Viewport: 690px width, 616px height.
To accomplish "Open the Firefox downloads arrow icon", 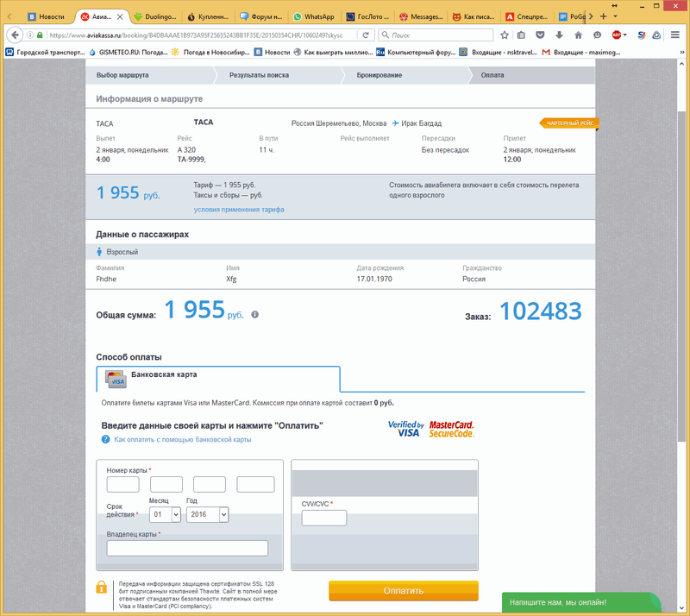I will (559, 35).
